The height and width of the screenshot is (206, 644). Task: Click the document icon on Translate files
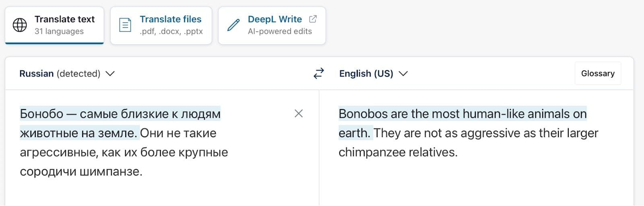tap(125, 25)
